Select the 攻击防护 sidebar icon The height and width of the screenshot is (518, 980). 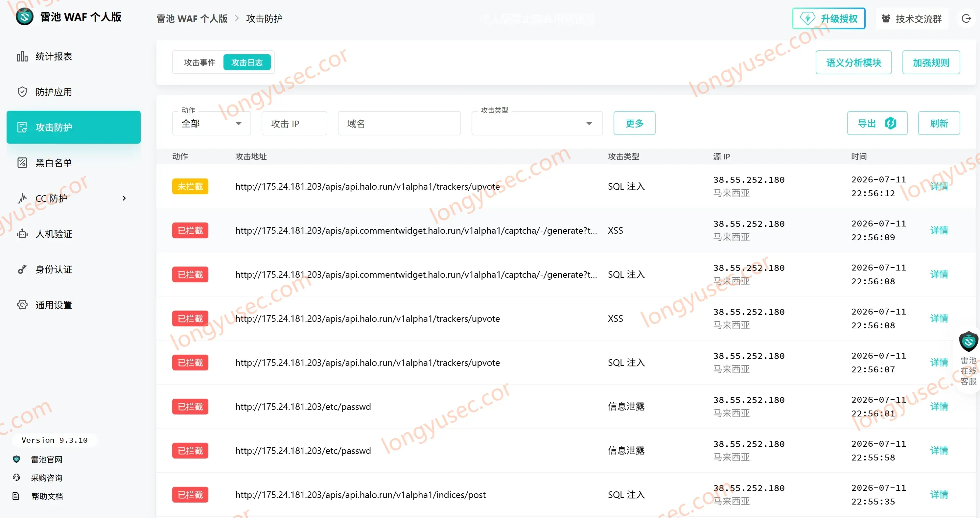[22, 127]
